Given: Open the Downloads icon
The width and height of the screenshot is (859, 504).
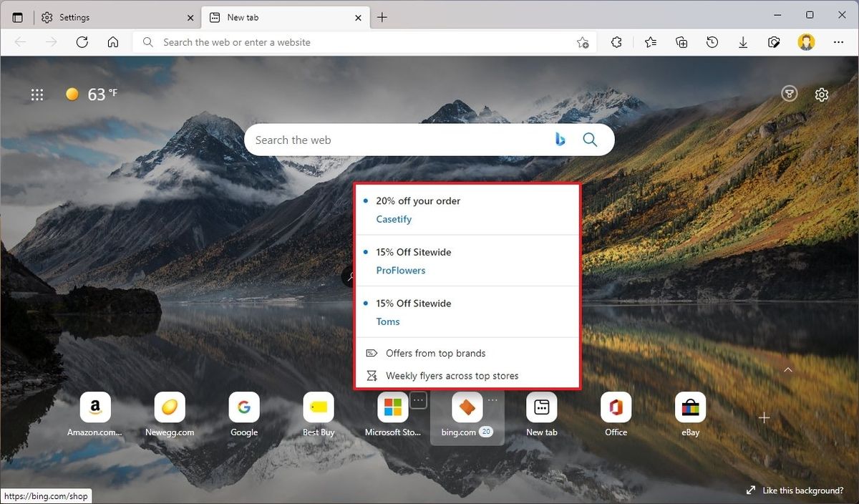Looking at the screenshot, I should [743, 42].
